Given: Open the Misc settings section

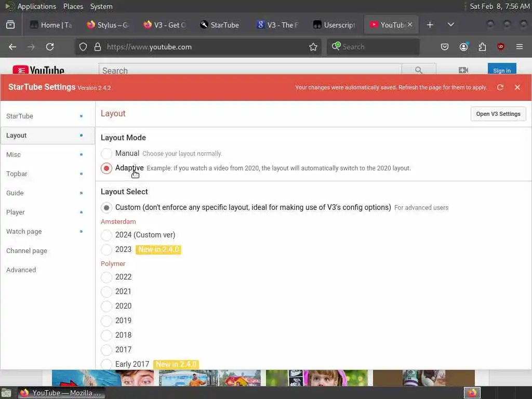Looking at the screenshot, I should pos(47,155).
